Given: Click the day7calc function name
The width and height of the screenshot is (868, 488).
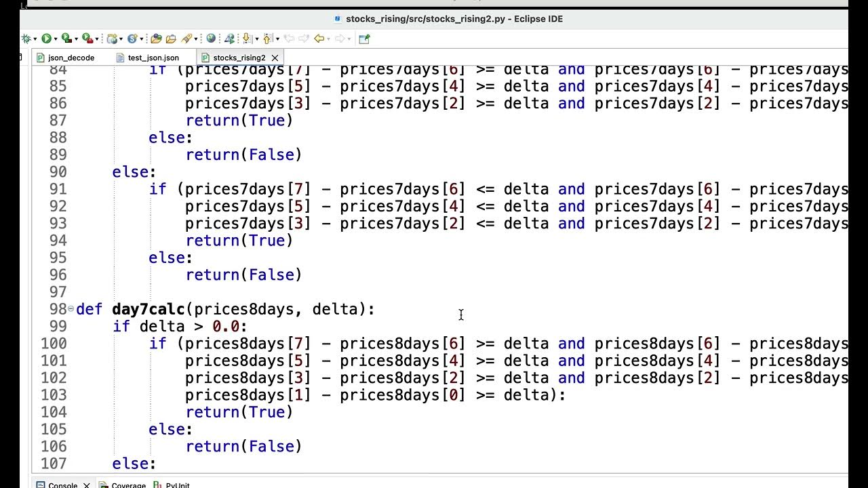Looking at the screenshot, I should pyautogui.click(x=149, y=309).
